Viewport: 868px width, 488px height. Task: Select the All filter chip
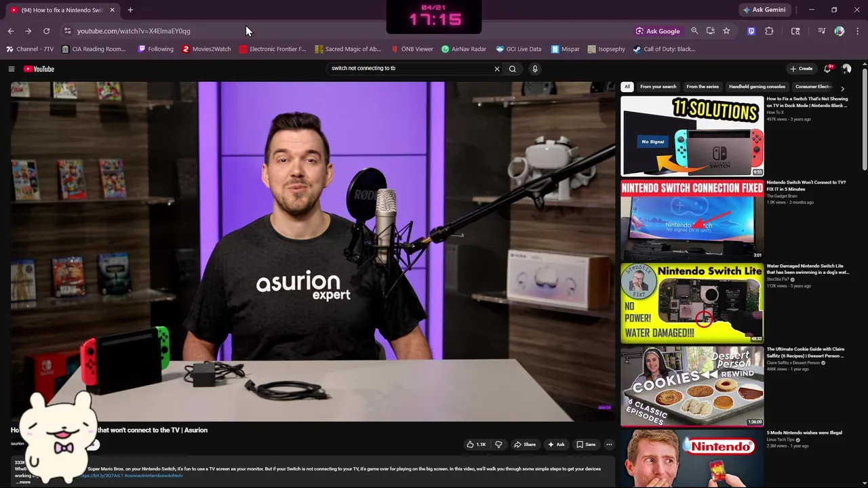click(x=627, y=87)
